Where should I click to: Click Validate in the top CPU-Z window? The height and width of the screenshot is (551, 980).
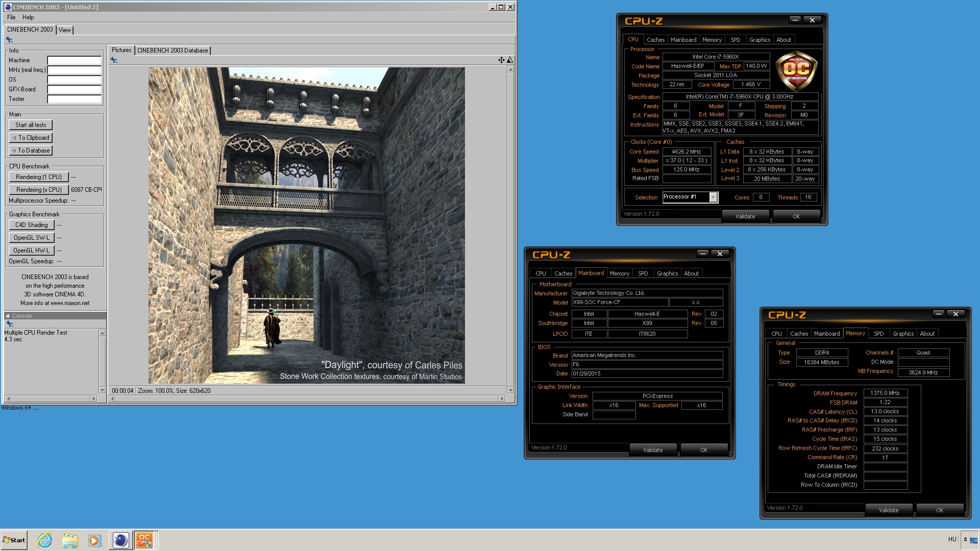pyautogui.click(x=745, y=216)
